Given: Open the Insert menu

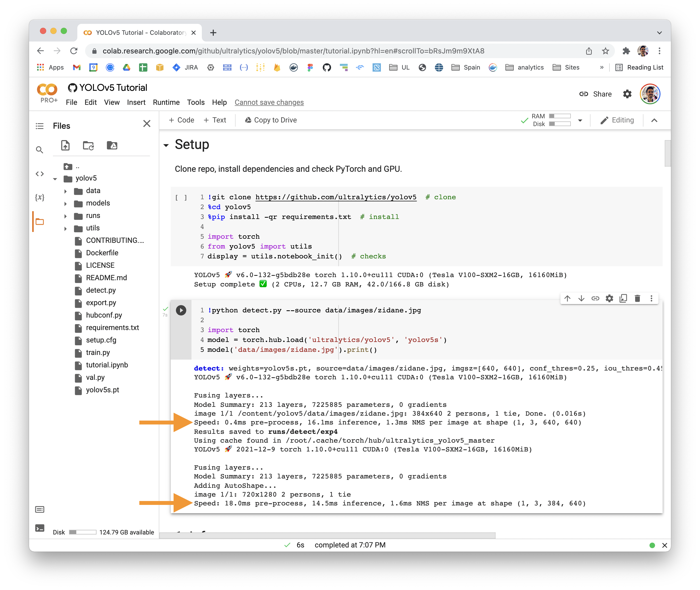Looking at the screenshot, I should [136, 102].
